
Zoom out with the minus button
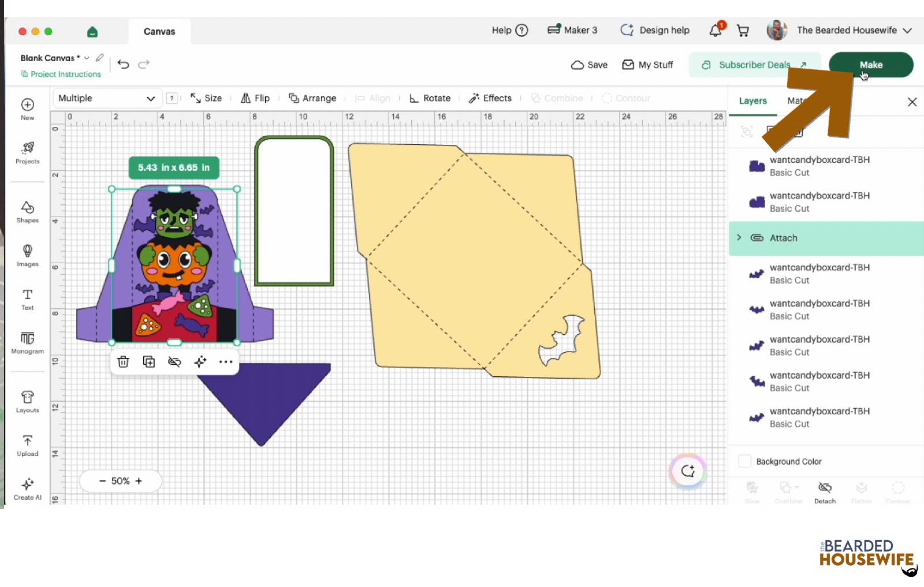coord(102,481)
